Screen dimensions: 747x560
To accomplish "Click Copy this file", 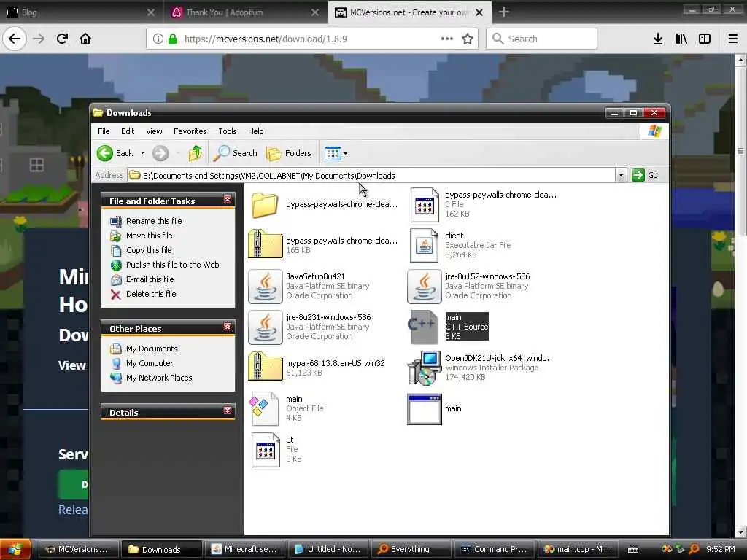I will click(149, 251).
